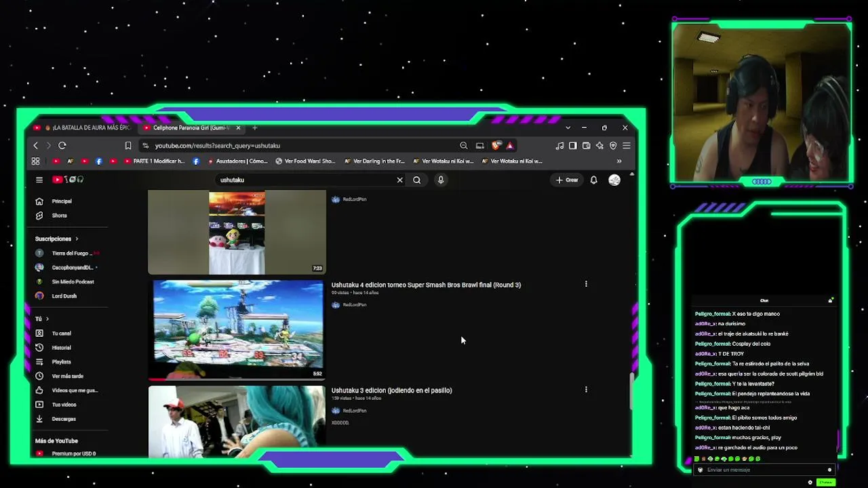Screen dimensions: 868x488
Task: Start voice search with the microphone
Action: click(441, 180)
